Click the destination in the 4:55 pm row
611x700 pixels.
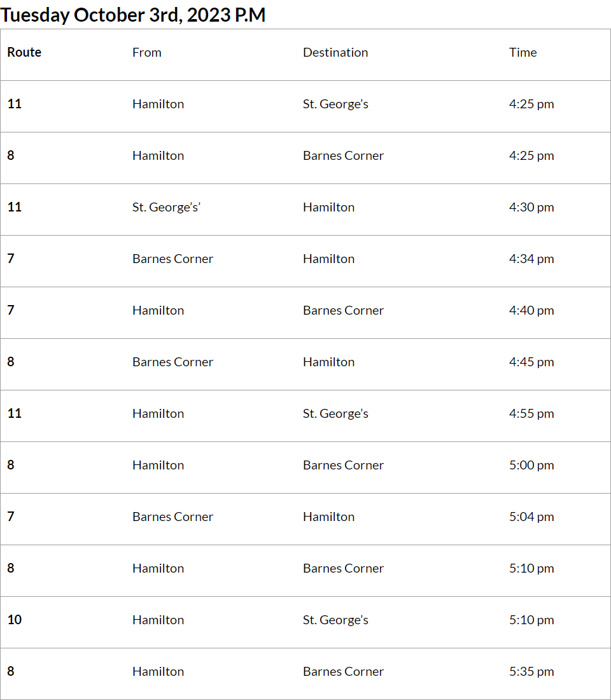point(335,414)
